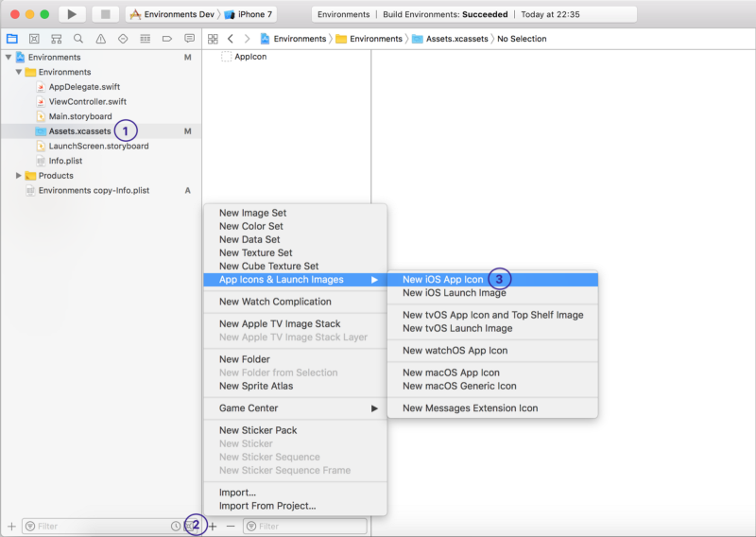756x537 pixels.
Task: Choose New Texture Set
Action: 295,252
